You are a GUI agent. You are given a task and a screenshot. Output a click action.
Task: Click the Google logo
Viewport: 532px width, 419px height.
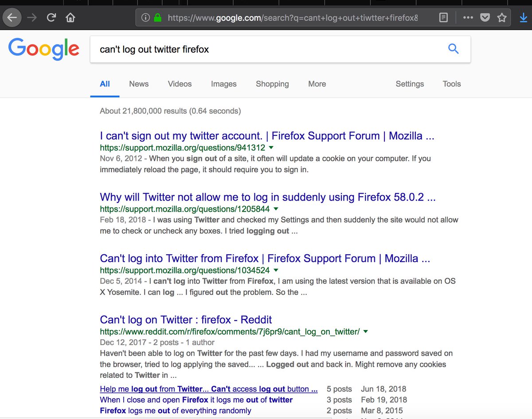(44, 49)
